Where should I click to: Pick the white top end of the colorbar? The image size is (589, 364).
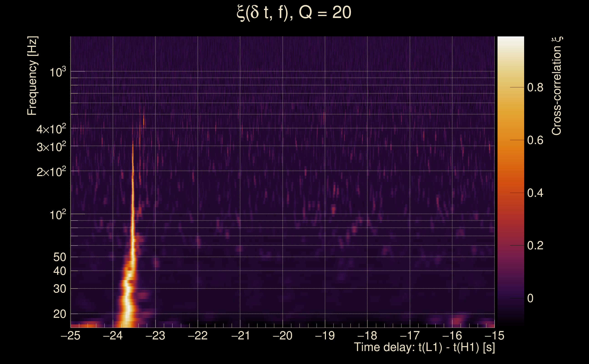(511, 39)
